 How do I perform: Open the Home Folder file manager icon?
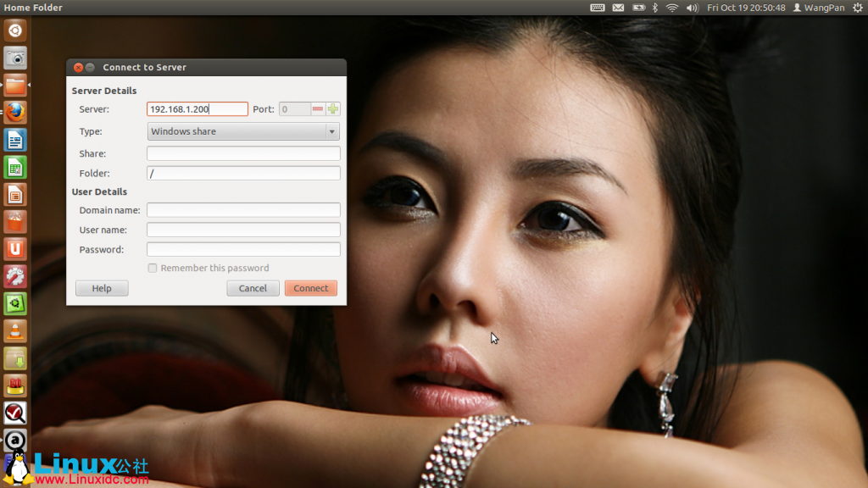pyautogui.click(x=15, y=86)
